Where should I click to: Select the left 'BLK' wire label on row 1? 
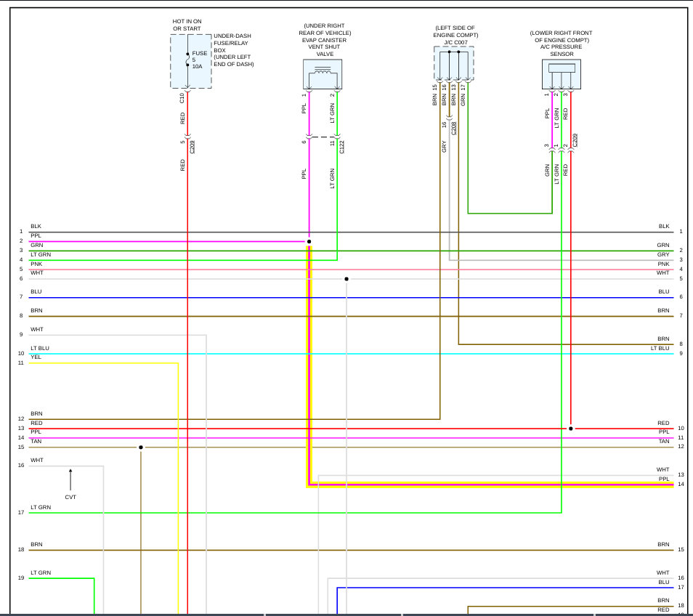point(36,226)
